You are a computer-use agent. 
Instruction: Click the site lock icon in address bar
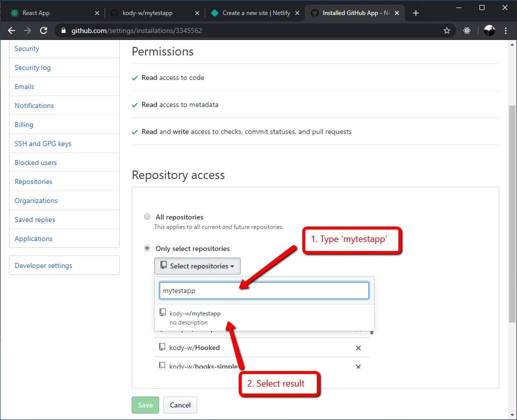pyautogui.click(x=64, y=30)
